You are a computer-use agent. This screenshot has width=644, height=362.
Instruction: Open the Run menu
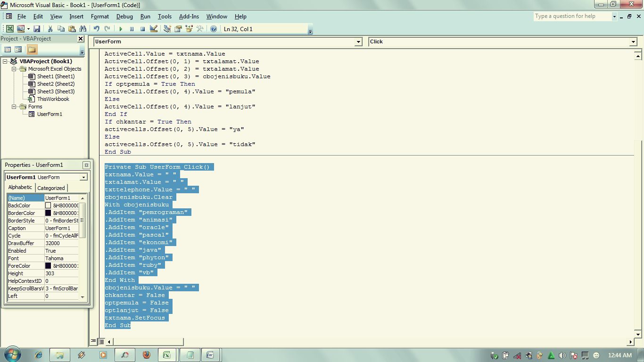145,16
